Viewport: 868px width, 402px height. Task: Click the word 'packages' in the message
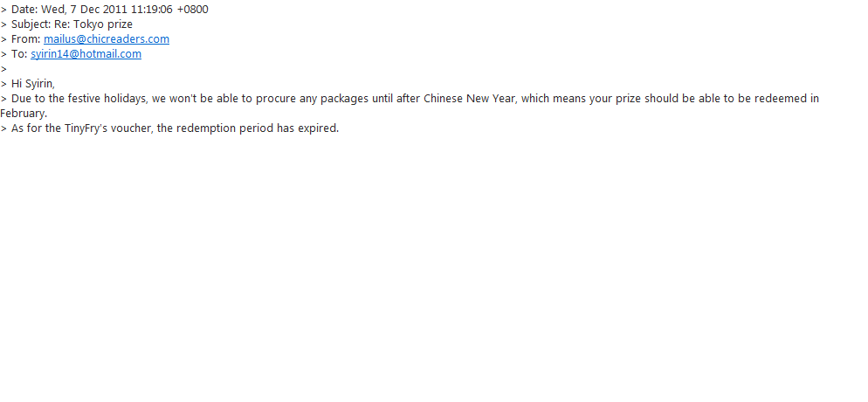pyautogui.click(x=314, y=99)
